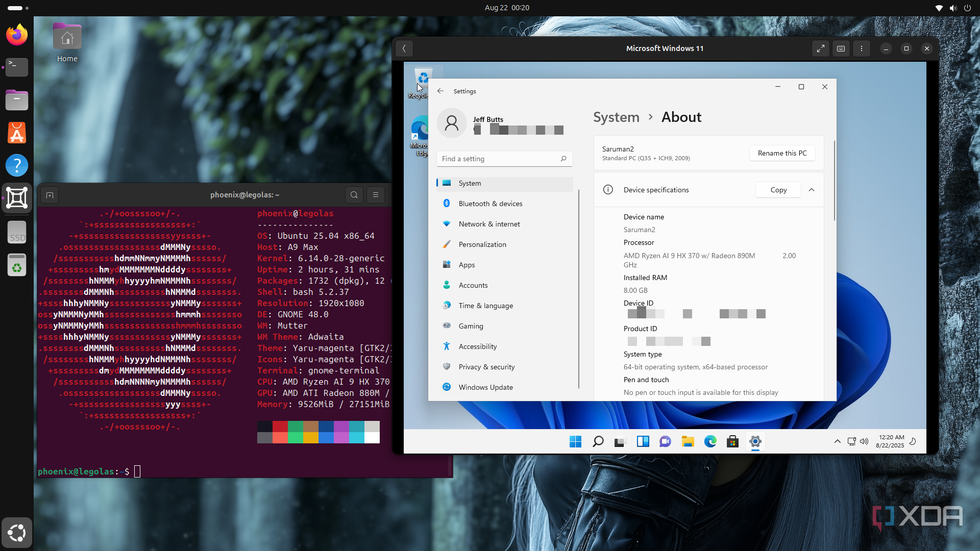Image resolution: width=980 pixels, height=551 pixels.
Task: Go back to the Boxes collection view
Action: coord(404,48)
